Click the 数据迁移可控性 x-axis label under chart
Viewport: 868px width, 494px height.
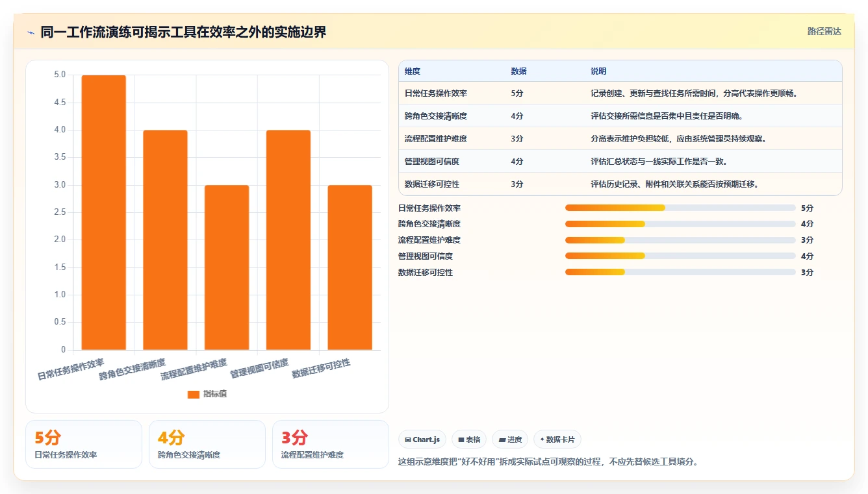pos(321,368)
